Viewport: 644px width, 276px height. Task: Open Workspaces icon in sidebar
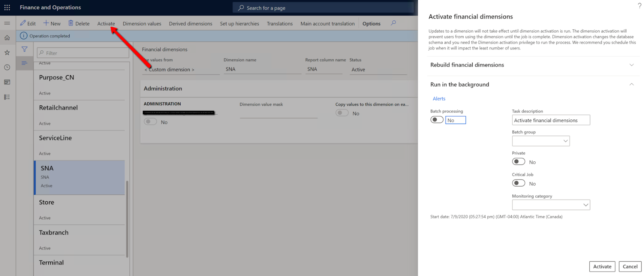(7, 82)
